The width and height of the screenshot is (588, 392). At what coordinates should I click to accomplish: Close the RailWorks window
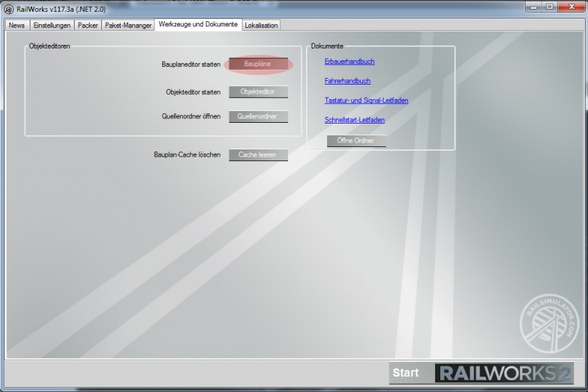(x=572, y=7)
